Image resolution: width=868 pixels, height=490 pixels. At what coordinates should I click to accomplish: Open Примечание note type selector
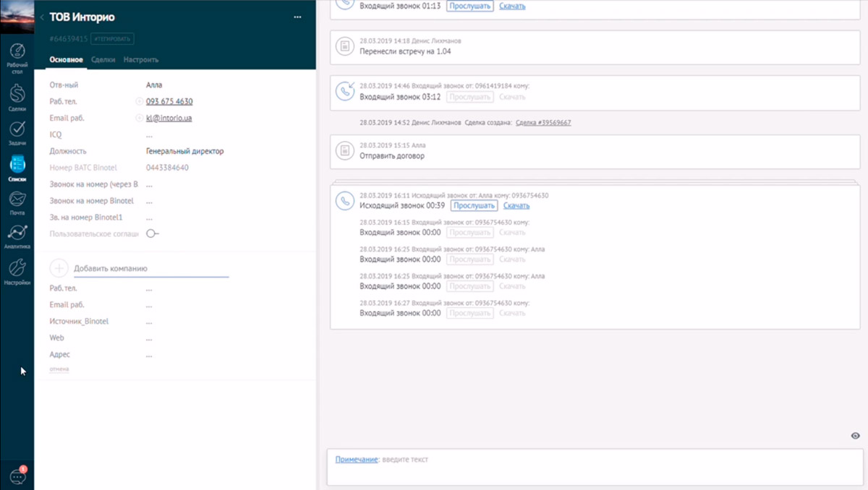pyautogui.click(x=357, y=460)
